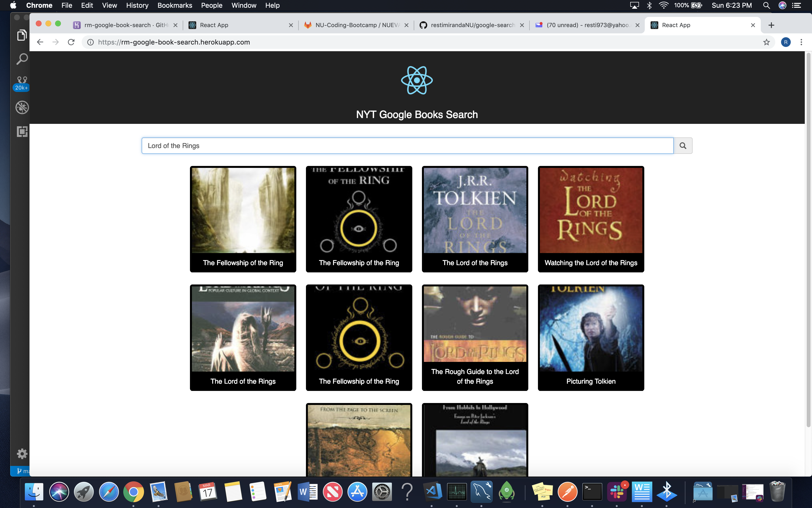
Task: Go forward using Chrome's forward arrow
Action: pyautogui.click(x=56, y=42)
